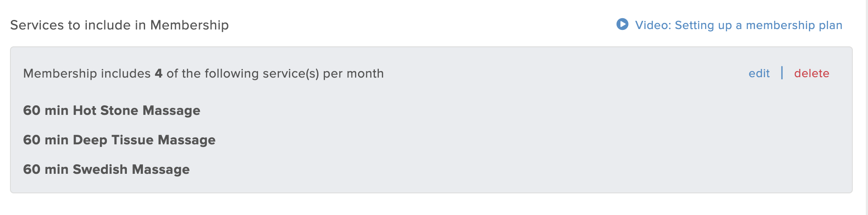Screen dimensions: 868x215
Task: Select the 60 min Deep Tissue Massage service
Action: [119, 140]
